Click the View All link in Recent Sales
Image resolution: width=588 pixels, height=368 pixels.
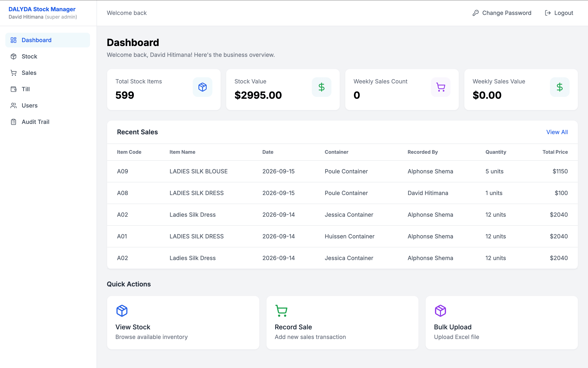pos(557,132)
